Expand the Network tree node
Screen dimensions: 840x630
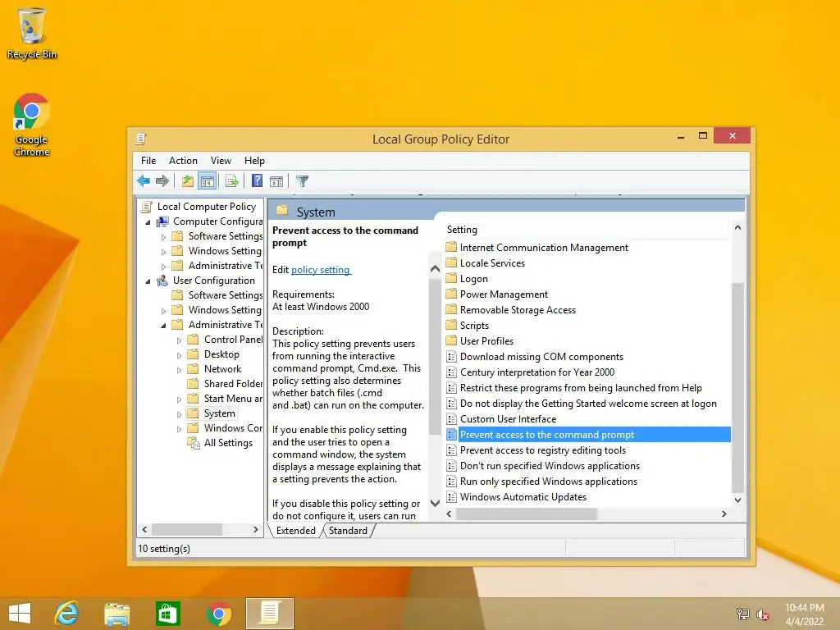click(x=180, y=370)
